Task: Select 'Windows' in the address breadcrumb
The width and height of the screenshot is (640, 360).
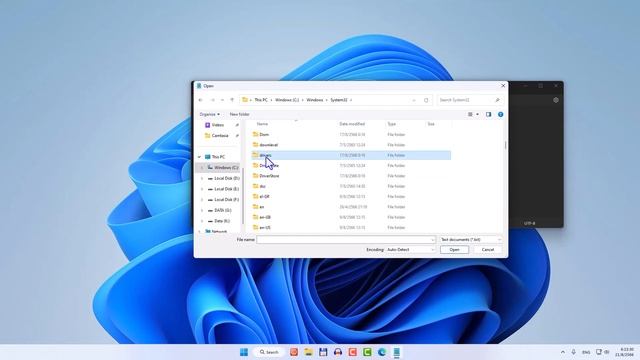Action: coord(315,100)
